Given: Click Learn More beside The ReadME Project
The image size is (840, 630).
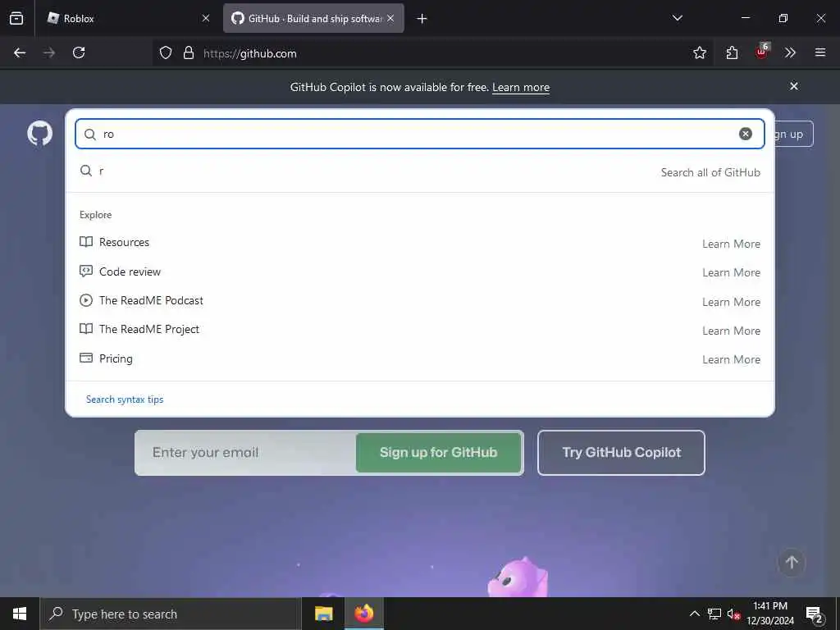Looking at the screenshot, I should 731,331.
